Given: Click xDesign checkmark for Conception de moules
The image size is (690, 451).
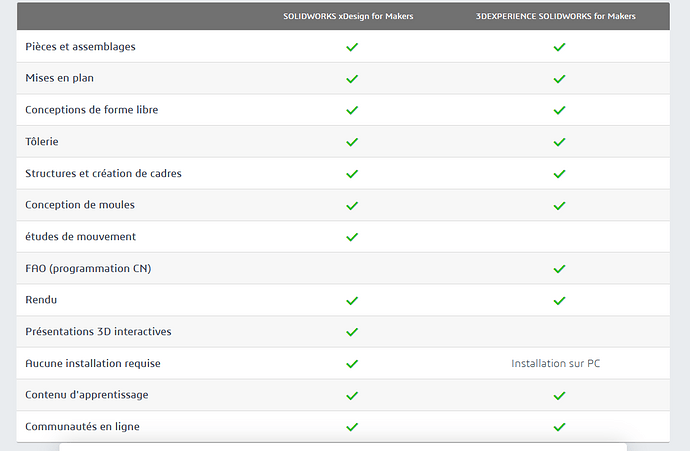Looking at the screenshot, I should tap(352, 205).
